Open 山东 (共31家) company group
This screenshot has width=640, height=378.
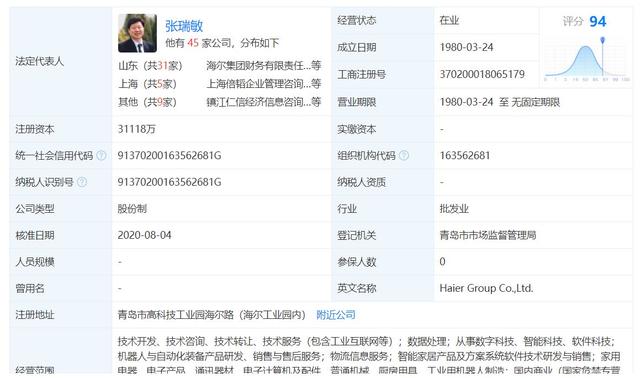[150, 66]
